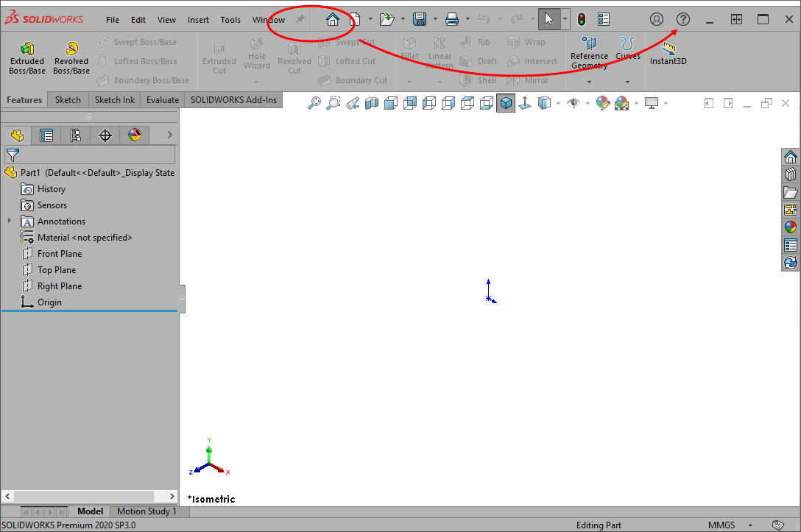Click the filter funnel icon in tree

[13, 155]
